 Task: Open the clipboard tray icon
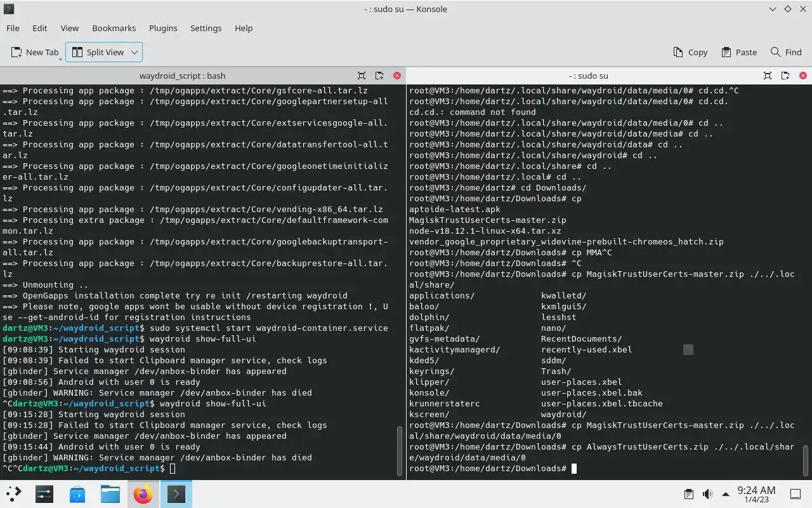tap(688, 494)
